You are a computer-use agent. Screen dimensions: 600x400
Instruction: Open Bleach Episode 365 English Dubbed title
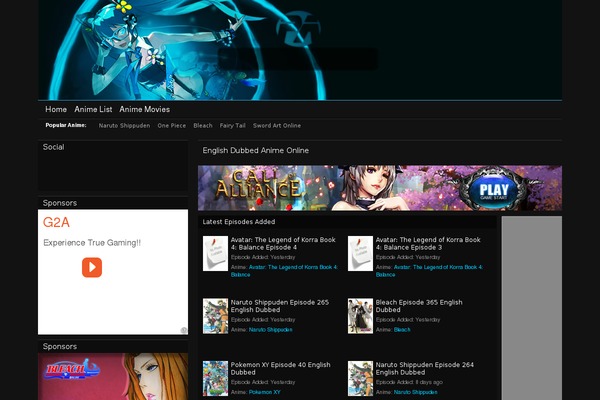[x=419, y=306]
